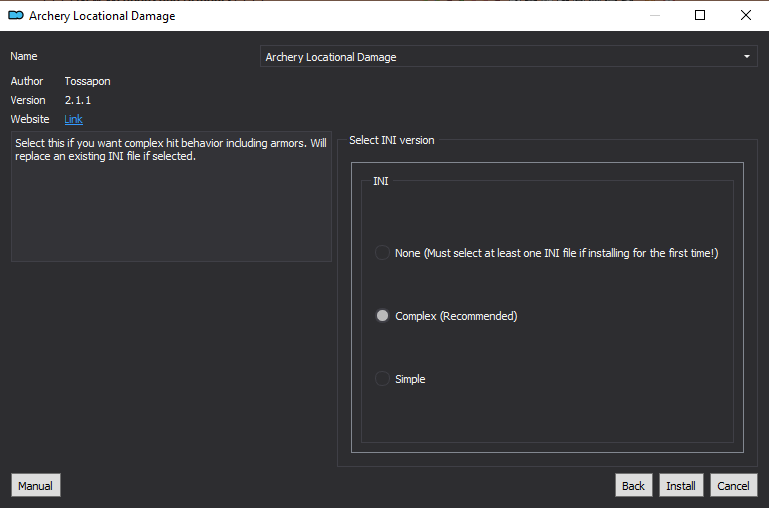Viewport: 769px width, 508px height.
Task: Open the Name dropdown arrow
Action: [746, 56]
